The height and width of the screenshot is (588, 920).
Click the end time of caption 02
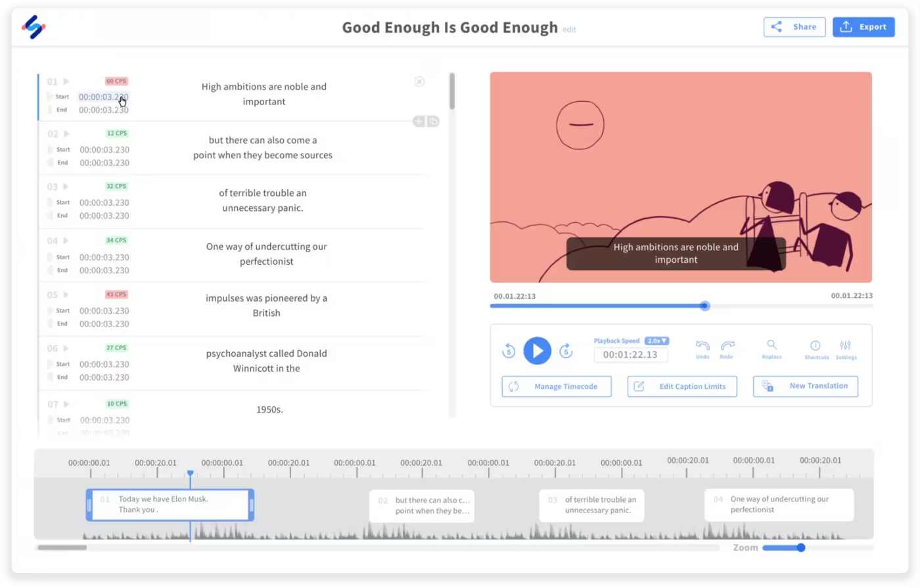click(x=104, y=163)
